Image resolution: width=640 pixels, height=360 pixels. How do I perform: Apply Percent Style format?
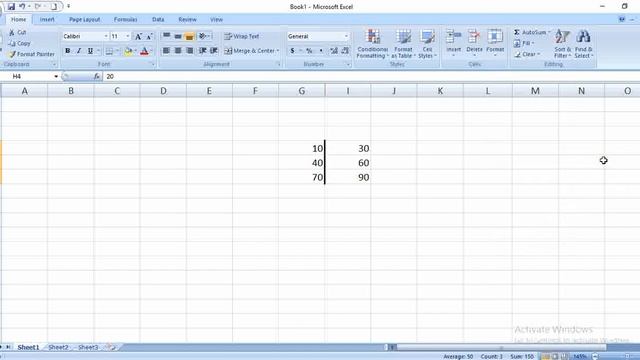[309, 51]
